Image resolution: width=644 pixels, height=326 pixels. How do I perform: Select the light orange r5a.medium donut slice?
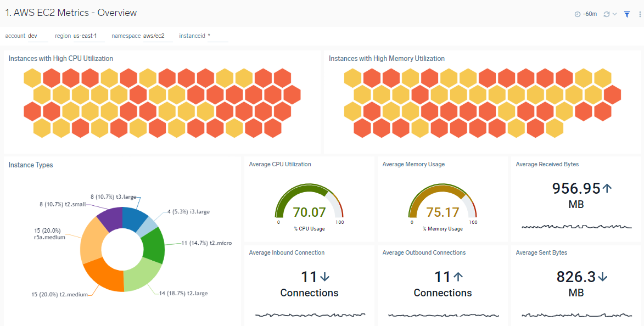pyautogui.click(x=92, y=241)
